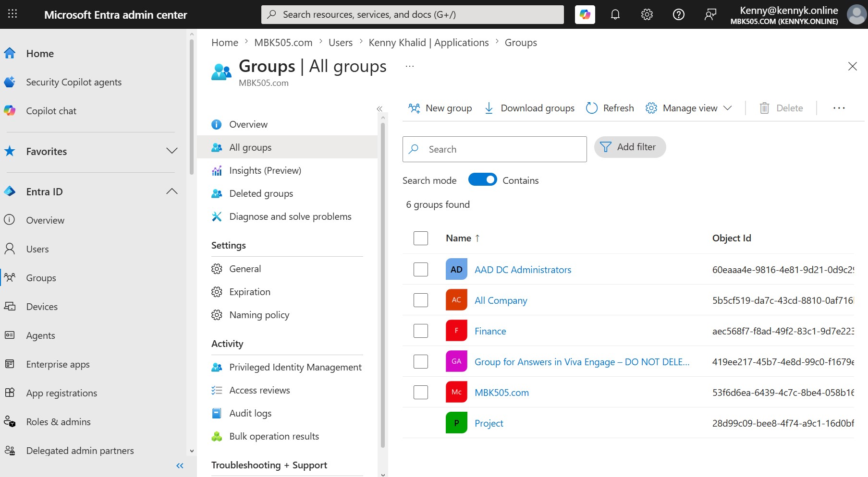Screen dimensions: 868x477
Task: Click the AD group avatar icon
Action: (x=456, y=269)
